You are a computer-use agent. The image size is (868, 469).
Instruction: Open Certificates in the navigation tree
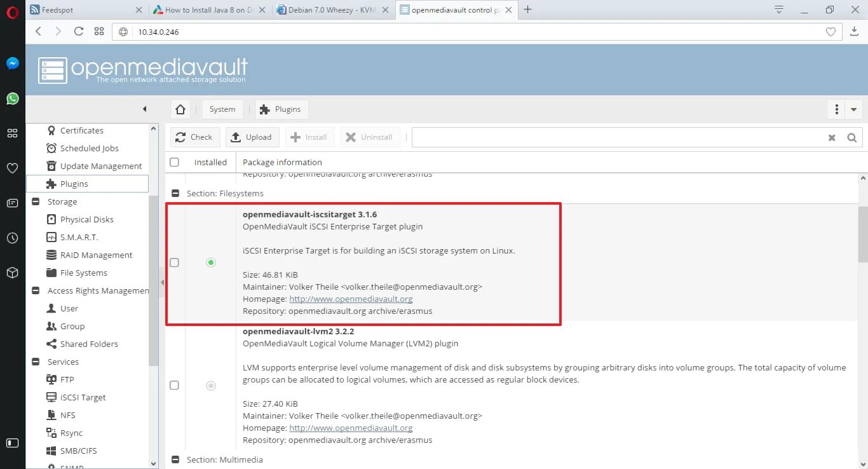(x=81, y=130)
